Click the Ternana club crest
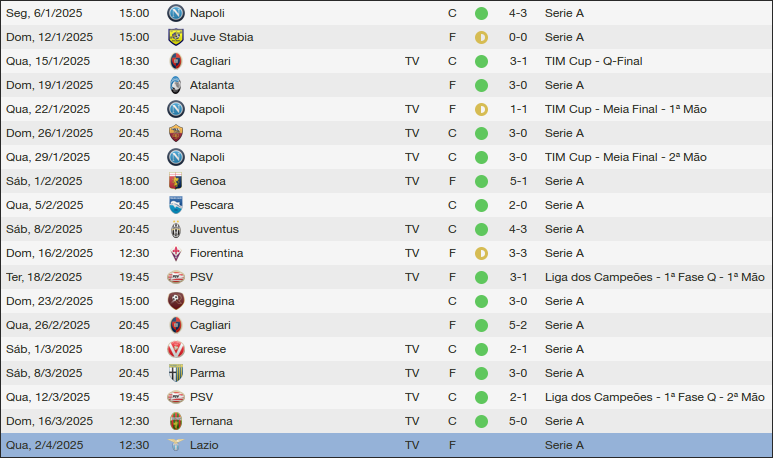 176,421
